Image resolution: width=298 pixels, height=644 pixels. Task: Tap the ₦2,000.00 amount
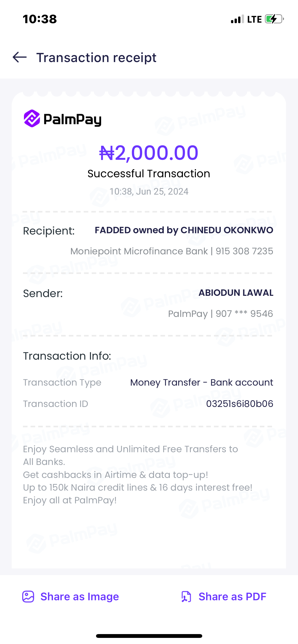pyautogui.click(x=149, y=153)
